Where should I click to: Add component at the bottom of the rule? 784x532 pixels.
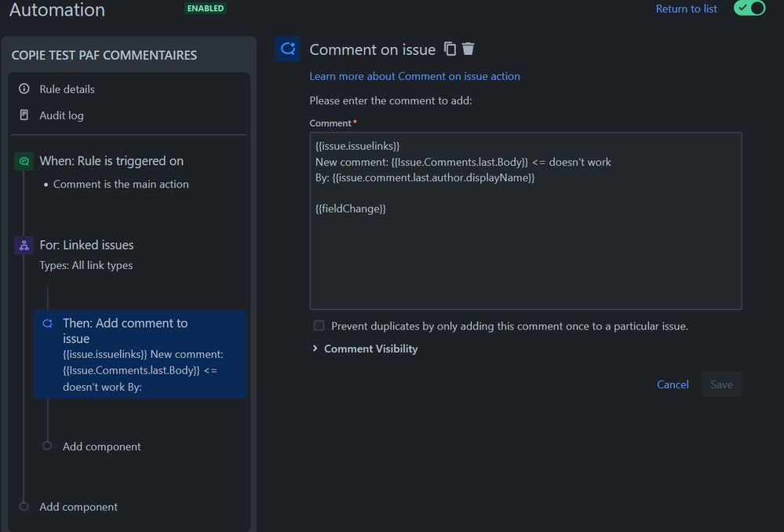(78, 507)
